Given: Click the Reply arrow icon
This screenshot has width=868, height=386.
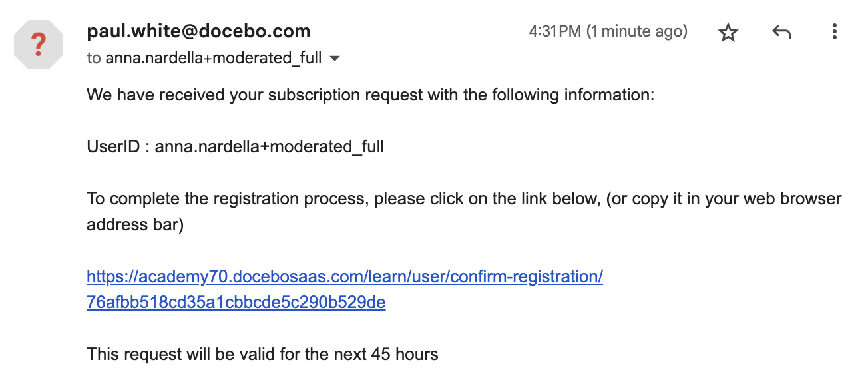Looking at the screenshot, I should point(781,32).
